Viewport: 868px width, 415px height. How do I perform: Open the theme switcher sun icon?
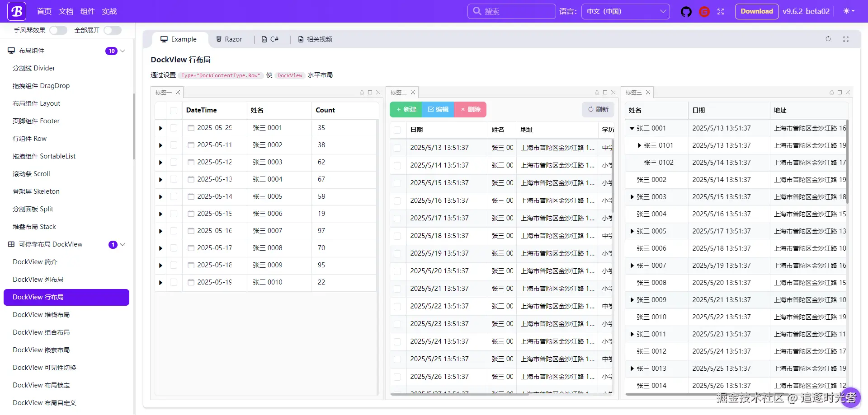pos(849,11)
